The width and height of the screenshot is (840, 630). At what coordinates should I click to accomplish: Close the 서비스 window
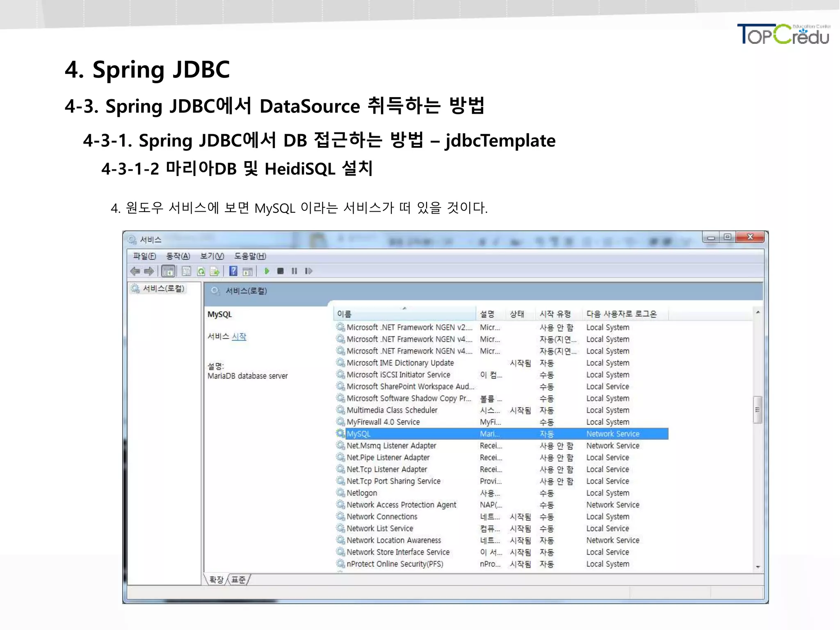pos(750,237)
